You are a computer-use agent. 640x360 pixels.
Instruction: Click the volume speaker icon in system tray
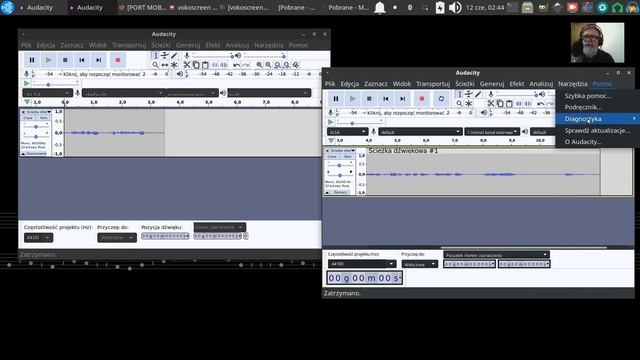click(x=455, y=7)
